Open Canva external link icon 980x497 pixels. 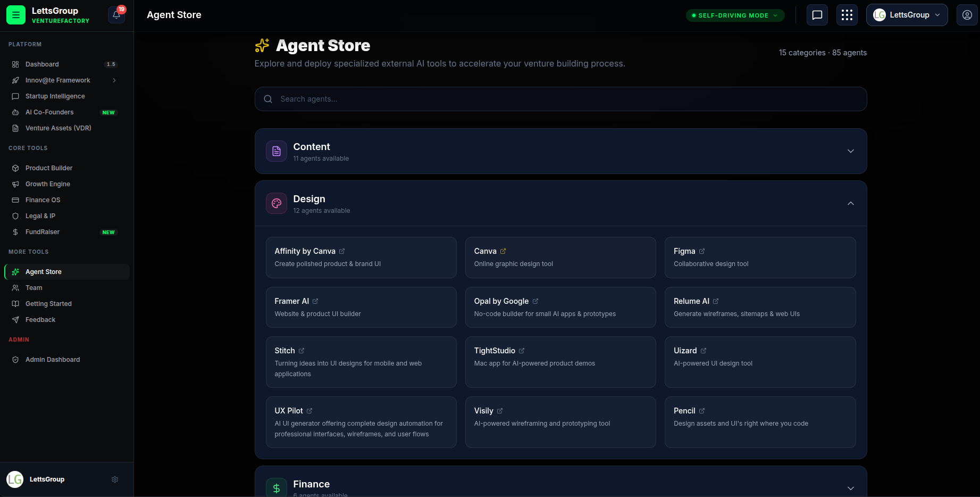(x=503, y=251)
